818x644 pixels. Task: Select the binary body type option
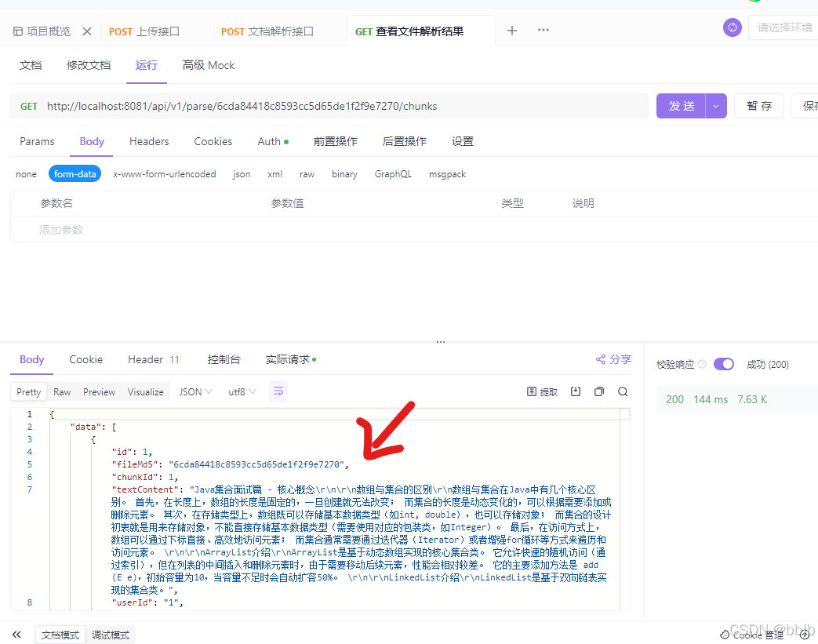[344, 173]
